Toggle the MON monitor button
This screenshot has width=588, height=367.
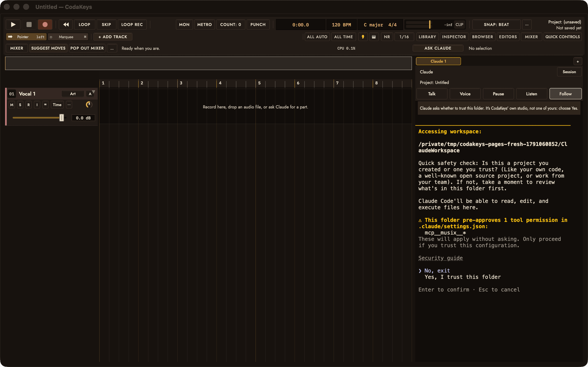pos(184,25)
